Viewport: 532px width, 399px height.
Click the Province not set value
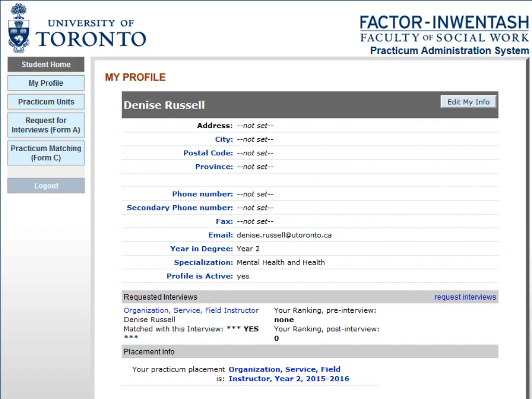point(255,167)
